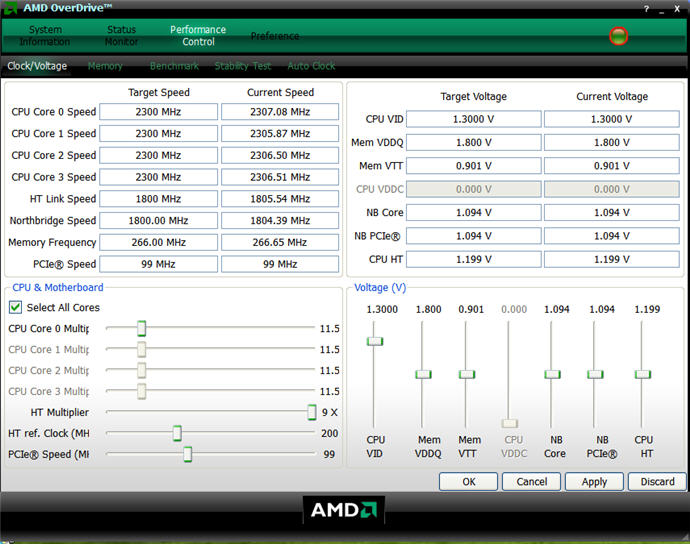Click the CPU VID Target Voltage field
The height and width of the screenshot is (544, 690).
click(x=473, y=119)
